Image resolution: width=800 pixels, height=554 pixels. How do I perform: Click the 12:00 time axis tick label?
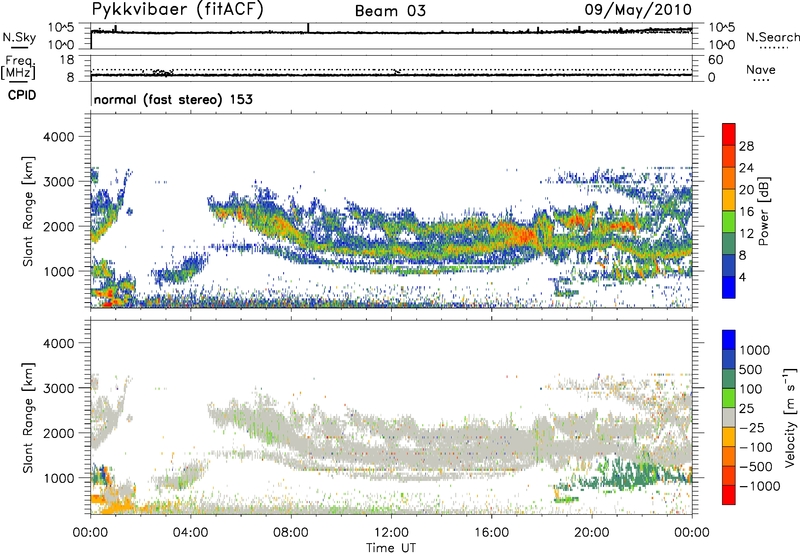[391, 533]
